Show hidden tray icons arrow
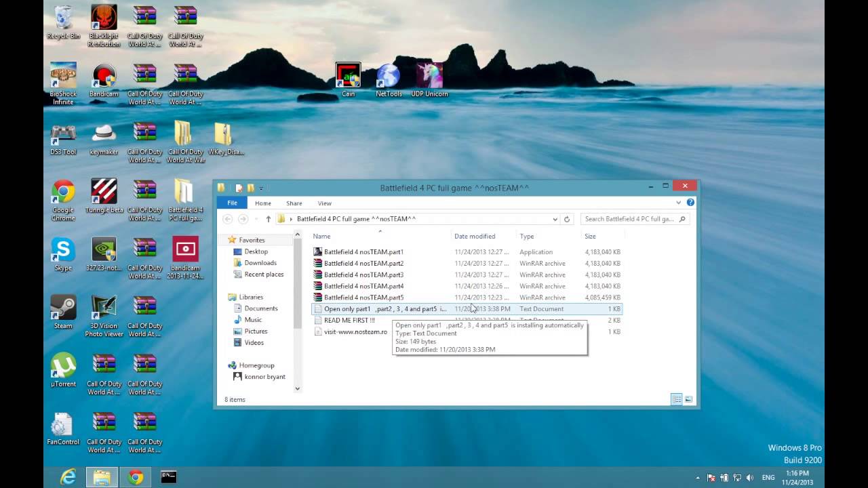The height and width of the screenshot is (488, 868). [x=698, y=478]
